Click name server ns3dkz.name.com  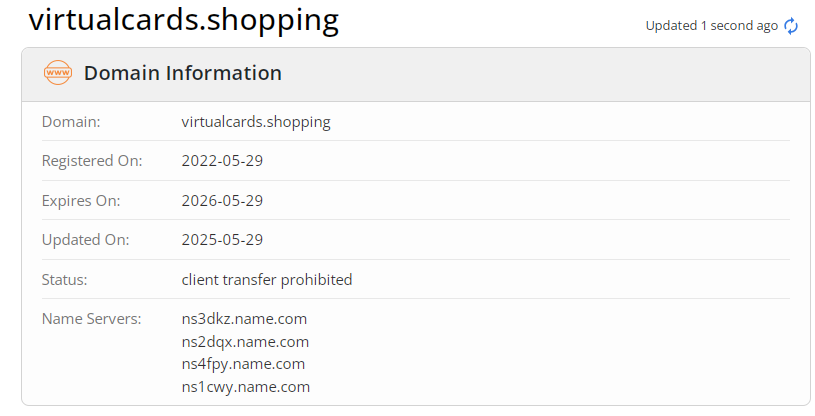tap(244, 319)
